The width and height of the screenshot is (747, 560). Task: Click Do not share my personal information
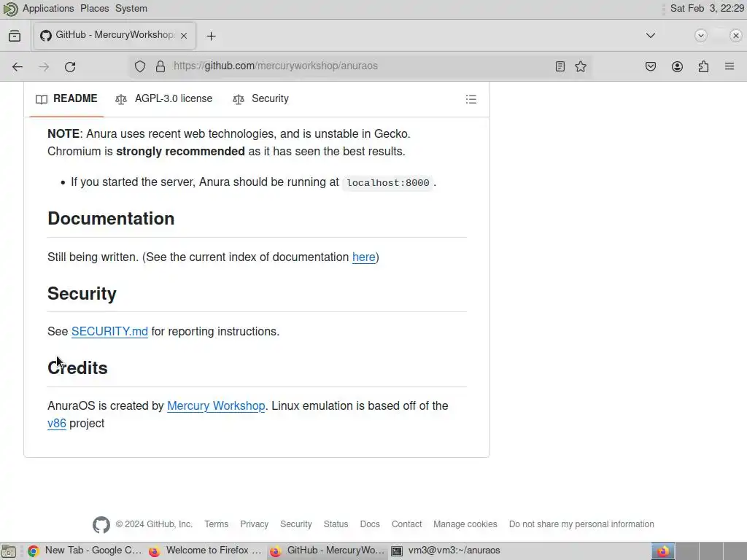[581, 524]
